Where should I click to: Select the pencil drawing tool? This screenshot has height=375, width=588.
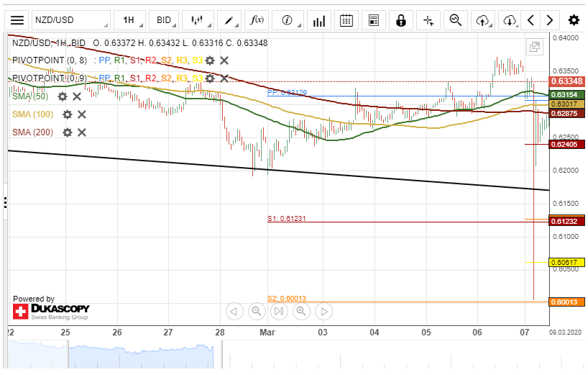229,20
